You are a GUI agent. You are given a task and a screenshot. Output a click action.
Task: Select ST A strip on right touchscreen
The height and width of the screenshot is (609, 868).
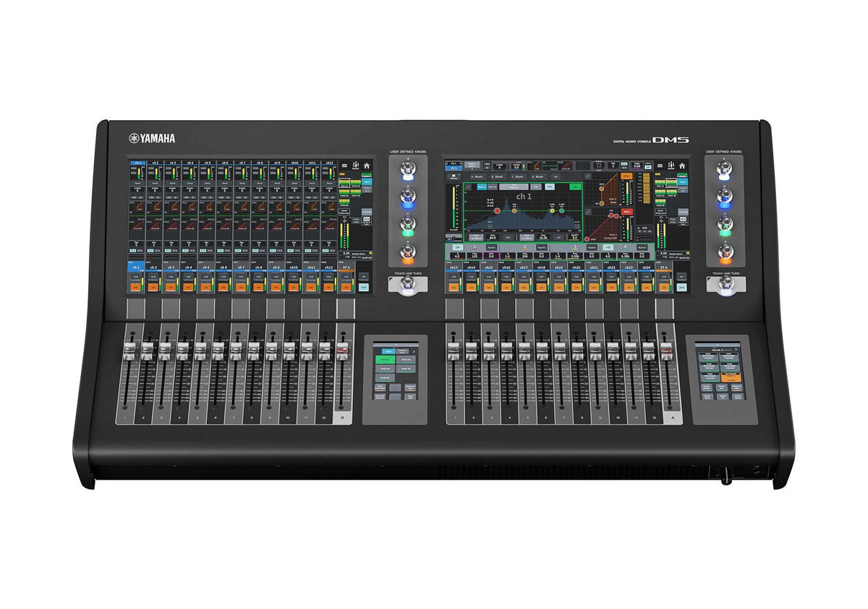tap(664, 268)
